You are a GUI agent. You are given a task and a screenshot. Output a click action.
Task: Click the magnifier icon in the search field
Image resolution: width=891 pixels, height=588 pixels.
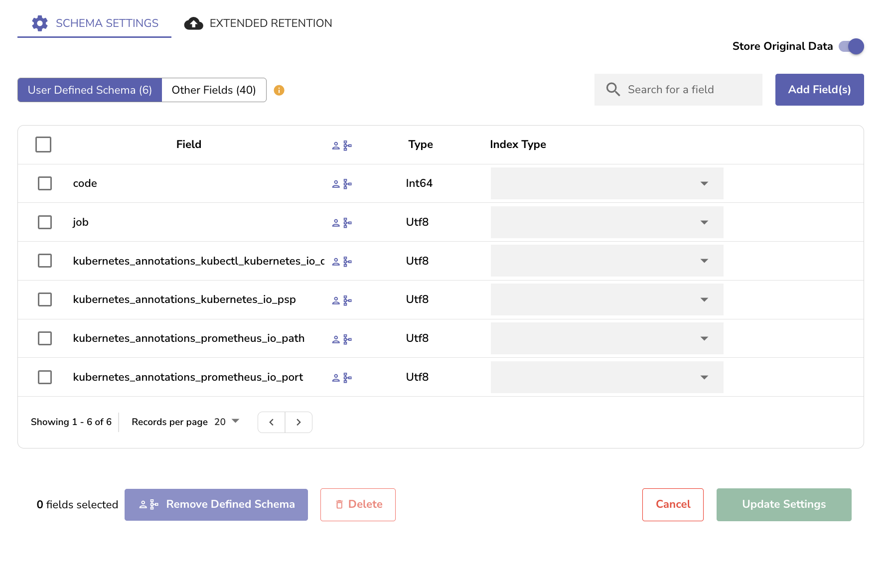(613, 89)
